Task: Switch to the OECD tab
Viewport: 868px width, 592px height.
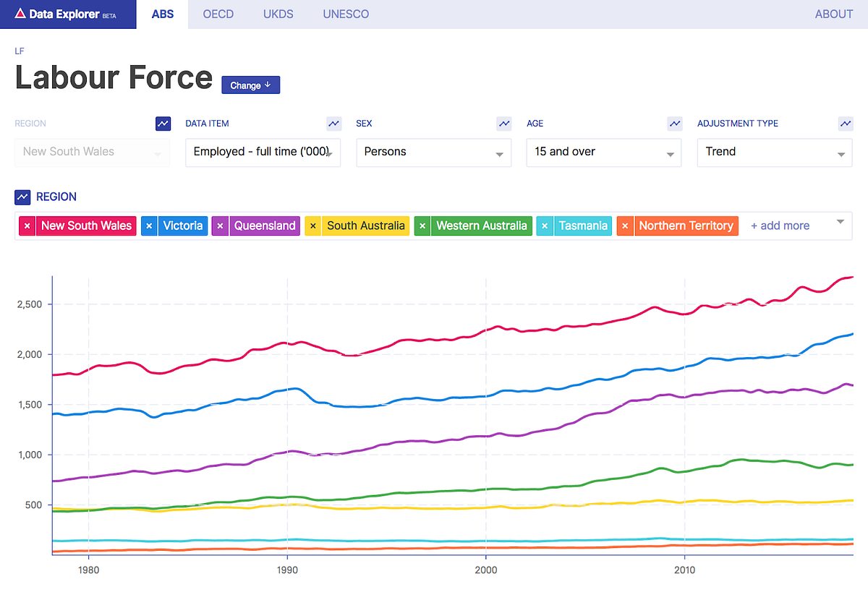Action: click(218, 14)
